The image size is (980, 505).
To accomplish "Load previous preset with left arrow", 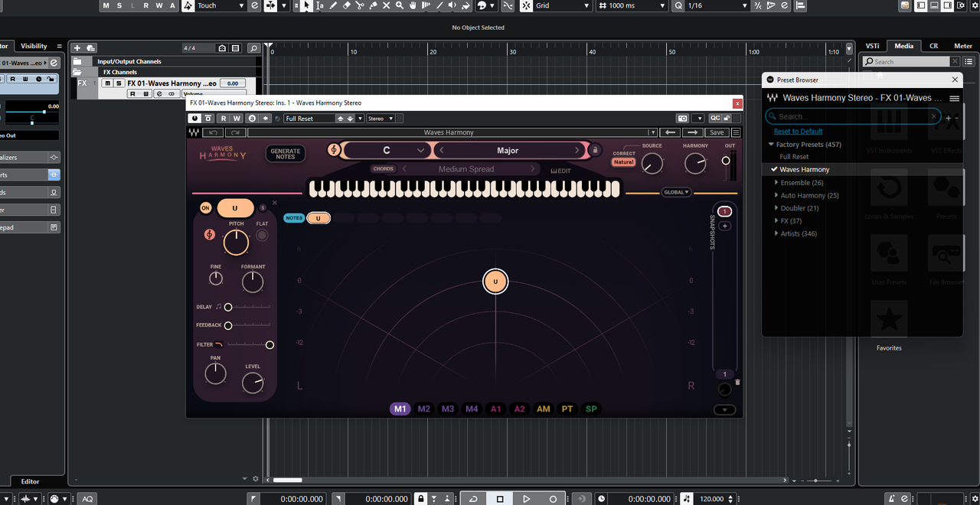I will coord(670,132).
